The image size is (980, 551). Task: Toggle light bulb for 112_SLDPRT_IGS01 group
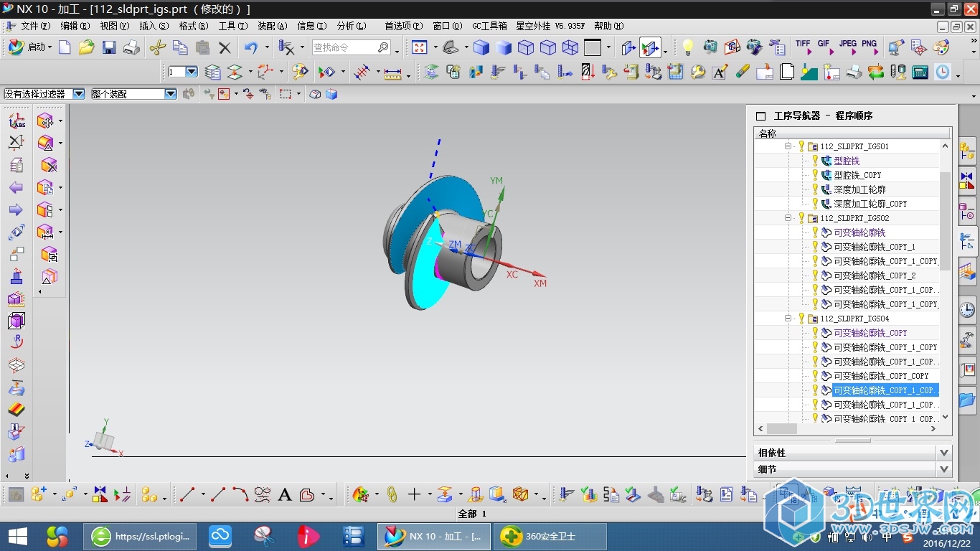point(801,146)
